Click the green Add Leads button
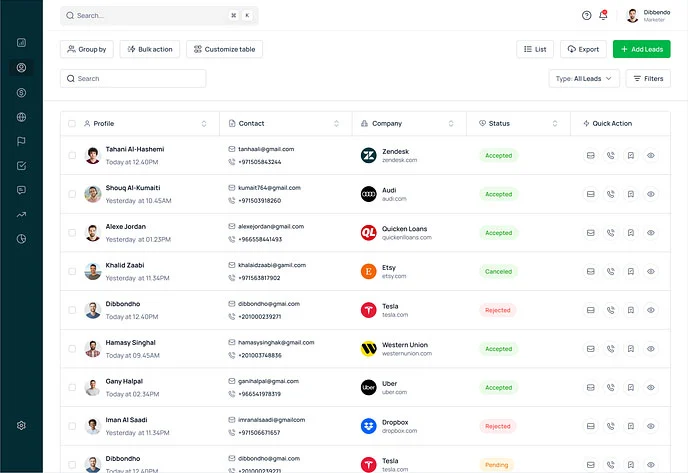The width and height of the screenshot is (688, 473). 641,49
